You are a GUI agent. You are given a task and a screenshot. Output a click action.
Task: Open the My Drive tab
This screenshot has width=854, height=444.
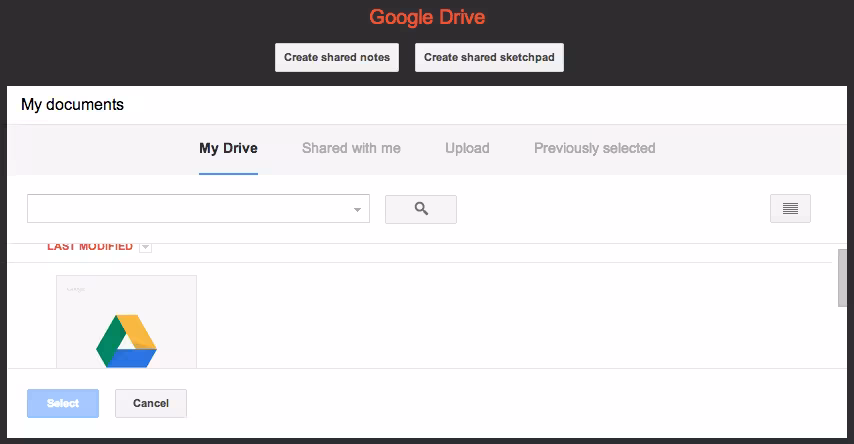tap(228, 148)
